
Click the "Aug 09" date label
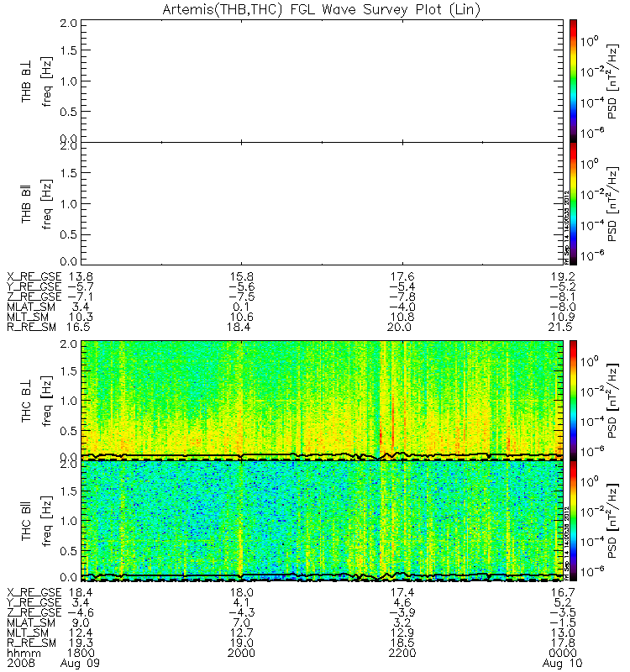80,664
